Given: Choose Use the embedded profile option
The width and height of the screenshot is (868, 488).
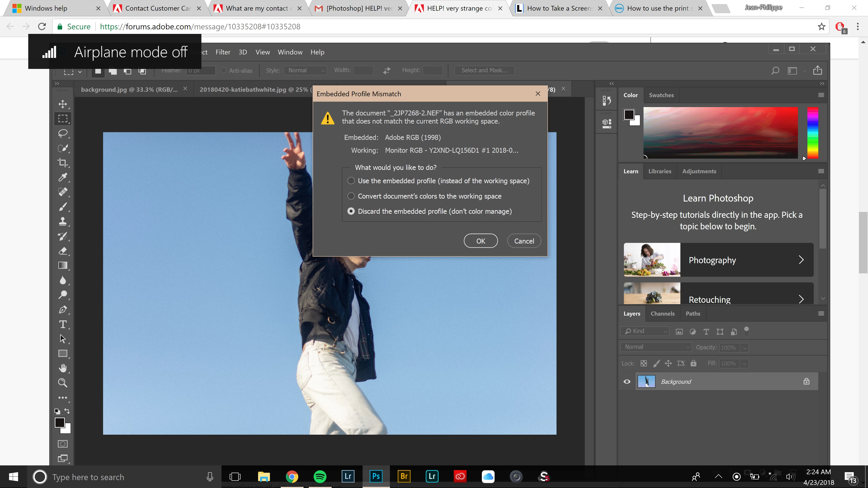Looking at the screenshot, I should coord(351,181).
